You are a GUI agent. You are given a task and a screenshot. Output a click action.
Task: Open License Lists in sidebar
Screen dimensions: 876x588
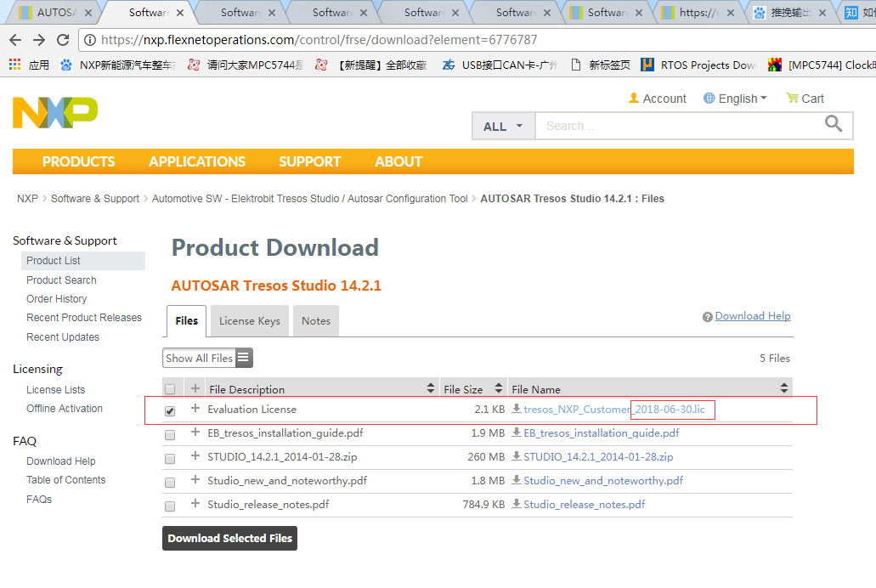(56, 389)
